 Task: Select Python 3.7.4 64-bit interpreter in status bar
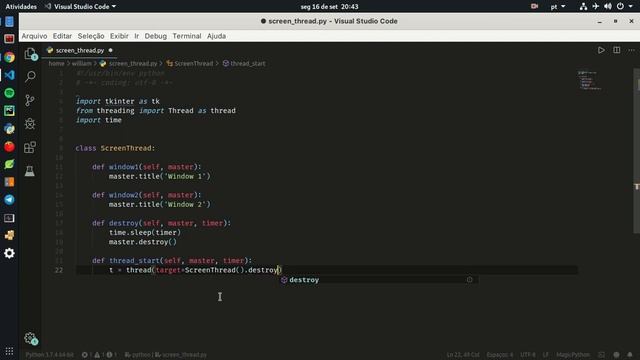(x=49, y=355)
